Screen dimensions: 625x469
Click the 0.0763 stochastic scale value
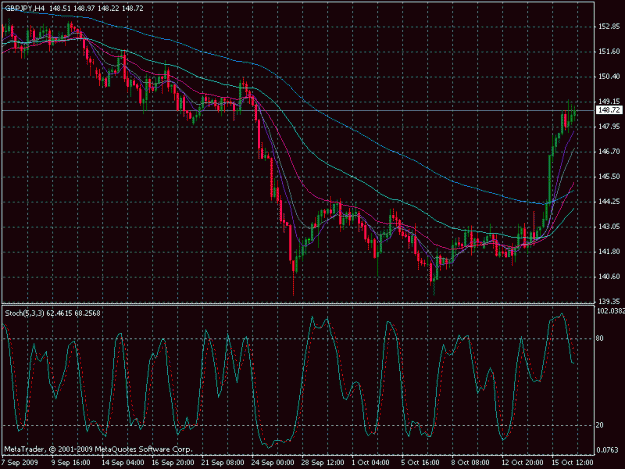coord(607,450)
